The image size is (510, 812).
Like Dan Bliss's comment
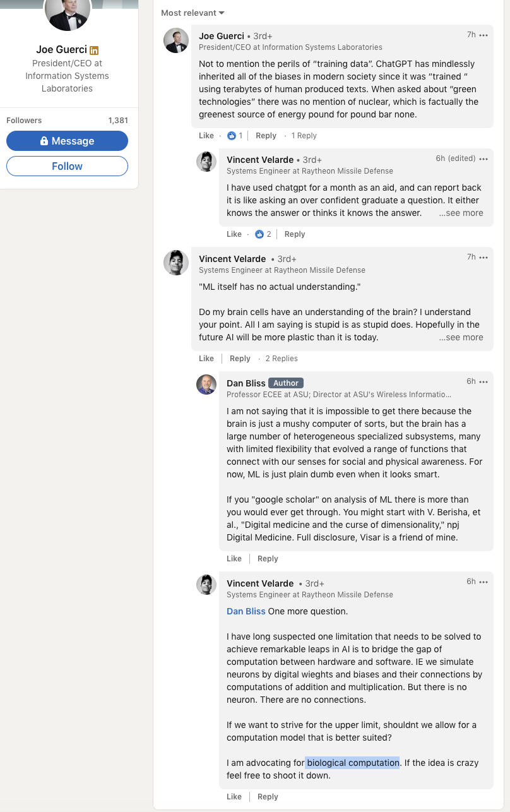[234, 559]
